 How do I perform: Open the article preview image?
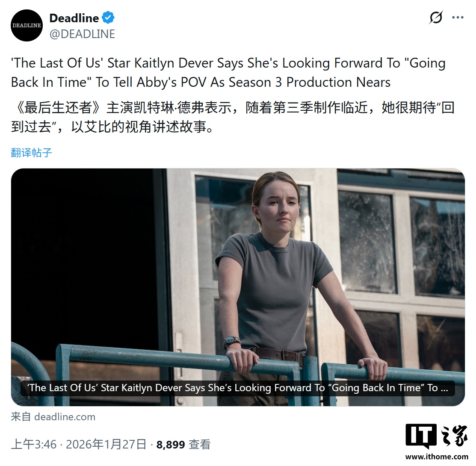pyautogui.click(x=238, y=287)
